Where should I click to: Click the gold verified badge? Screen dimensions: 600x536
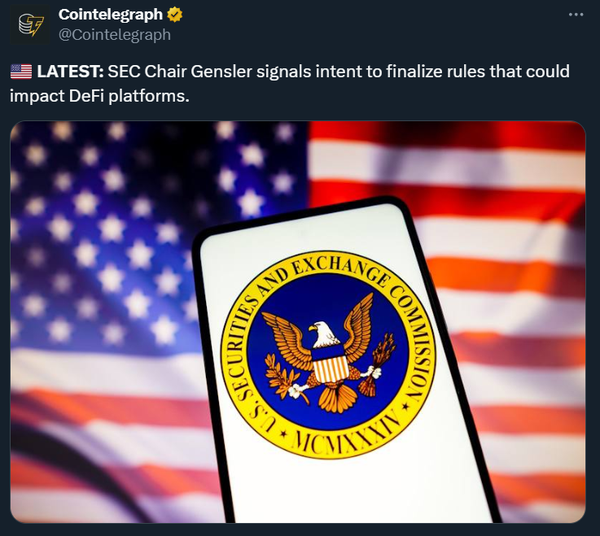175,15
